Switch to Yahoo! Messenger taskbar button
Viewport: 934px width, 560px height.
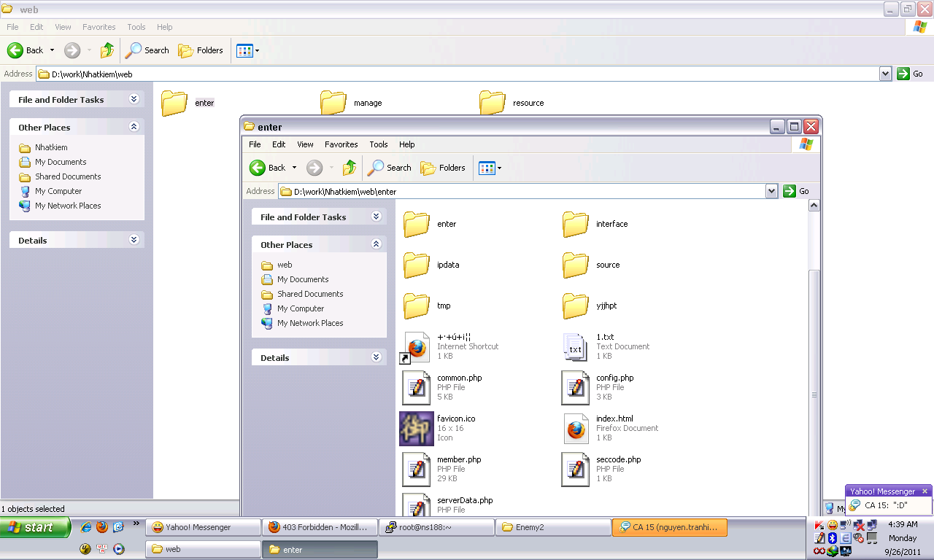point(204,527)
